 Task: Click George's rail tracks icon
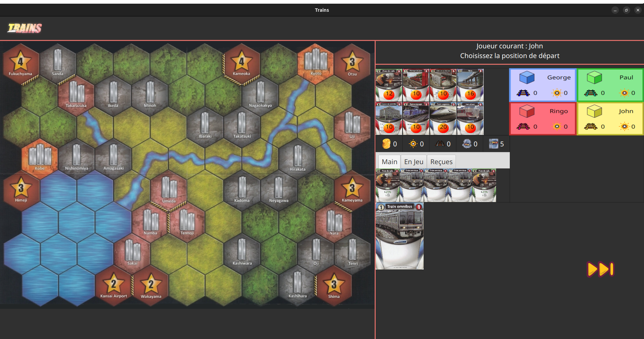point(523,93)
